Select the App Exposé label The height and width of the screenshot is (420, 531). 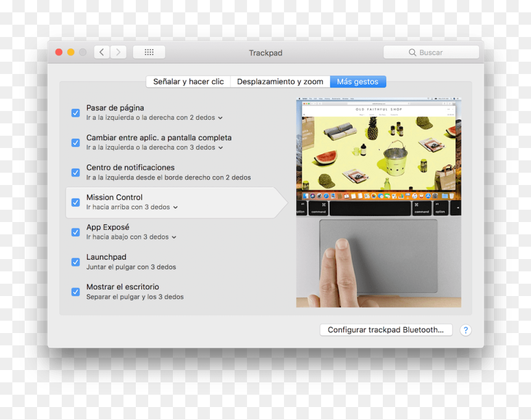(107, 227)
